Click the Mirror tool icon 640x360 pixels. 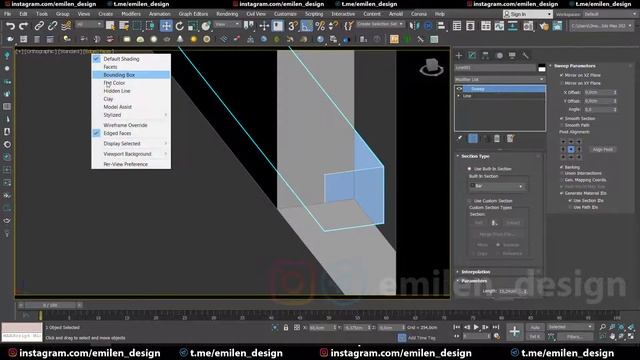click(x=414, y=26)
